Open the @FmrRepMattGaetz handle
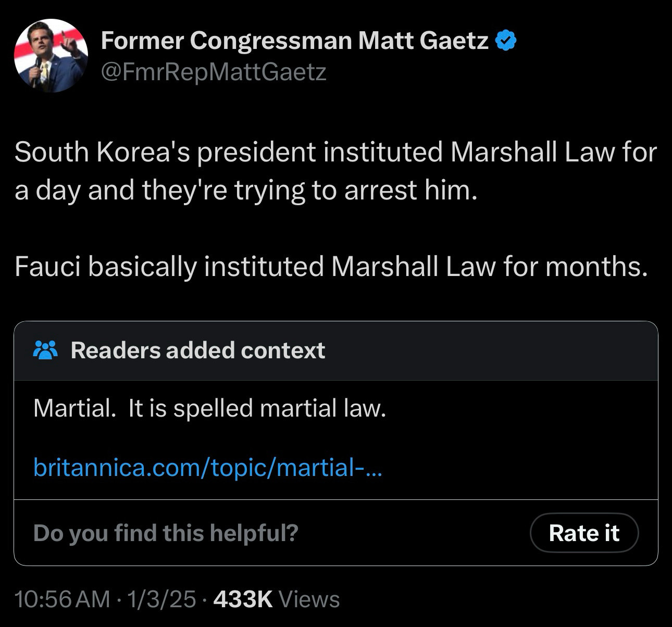Screen dimensions: 672x627 click(x=214, y=72)
